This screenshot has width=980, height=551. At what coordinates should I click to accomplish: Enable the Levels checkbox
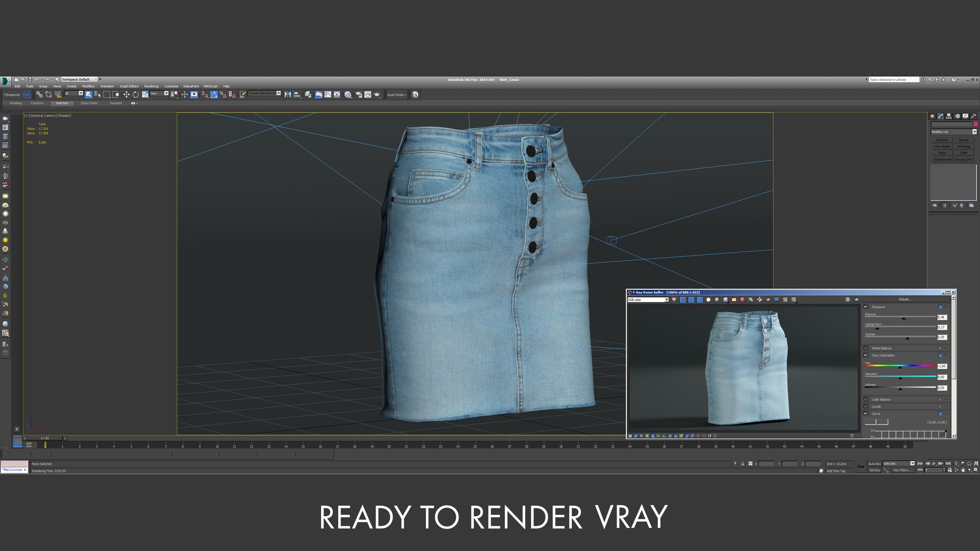point(866,407)
